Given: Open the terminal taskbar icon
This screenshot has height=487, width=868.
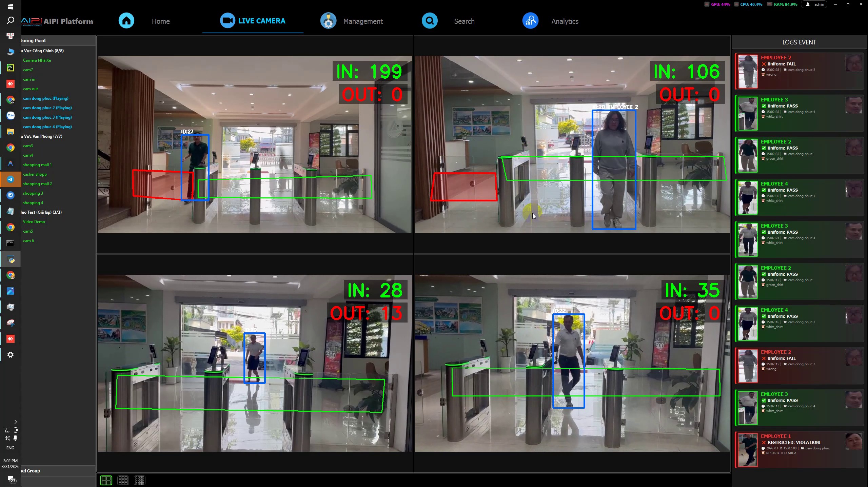Looking at the screenshot, I should [11, 243].
